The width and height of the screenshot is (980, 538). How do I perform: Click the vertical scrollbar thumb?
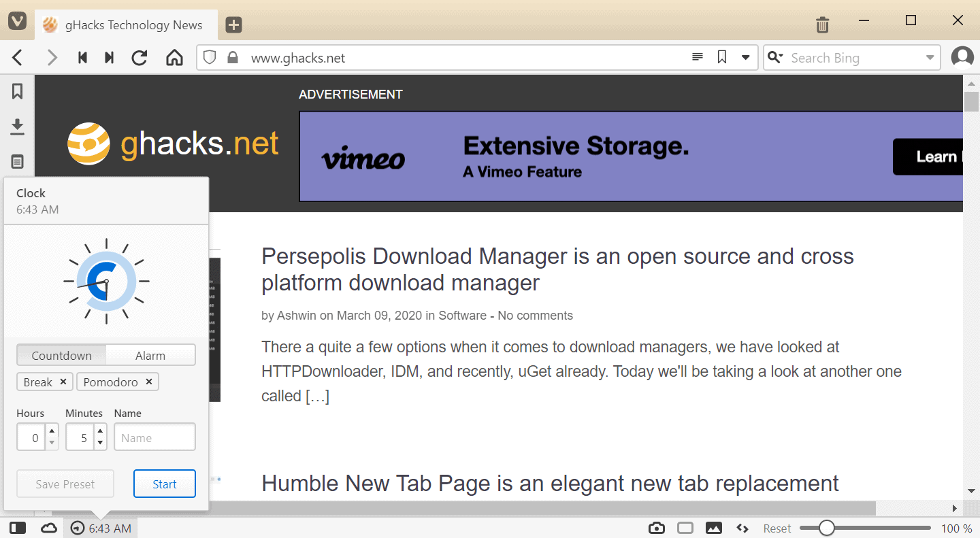point(971,102)
